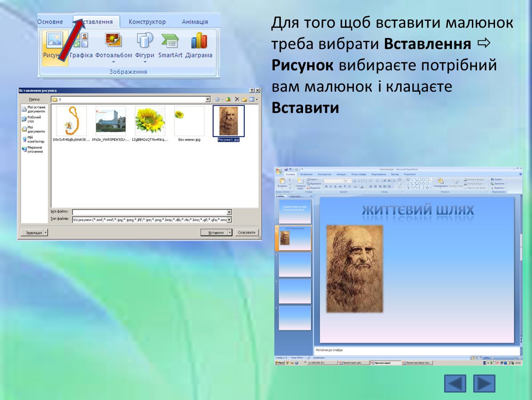Click the Пуск start button

pyautogui.click(x=279, y=363)
